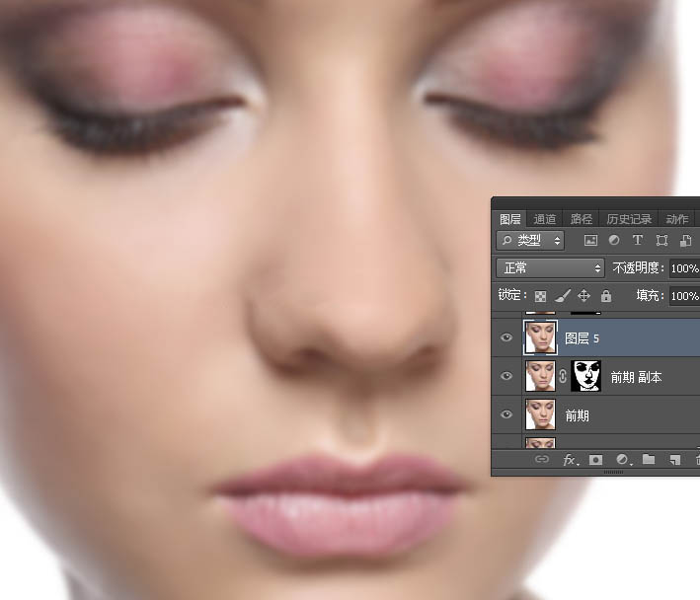Screen dimensions: 700x600
Task: Open the fx layer style menu
Action: pos(570,460)
